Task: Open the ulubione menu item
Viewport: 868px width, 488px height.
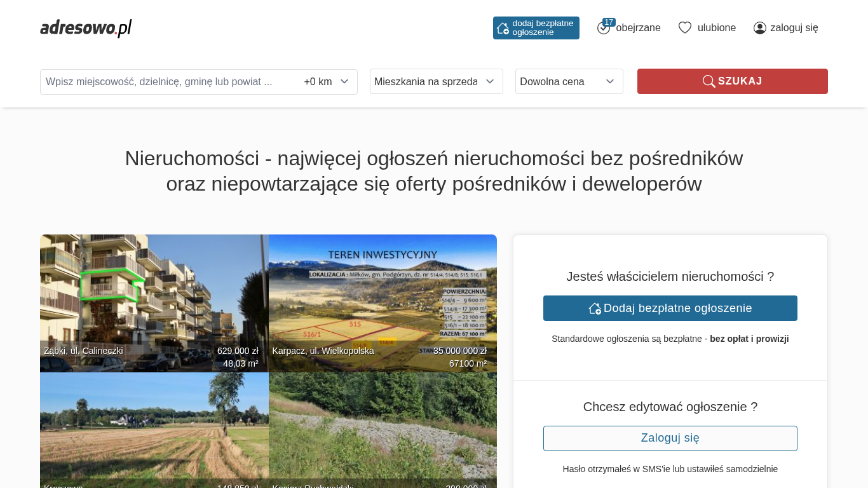Action: (716, 28)
